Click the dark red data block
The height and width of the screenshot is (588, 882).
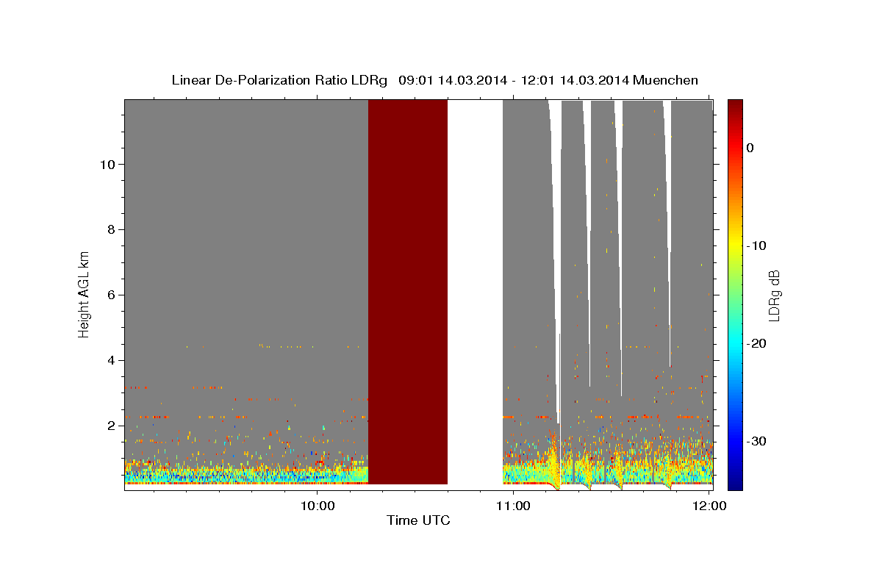click(408, 292)
